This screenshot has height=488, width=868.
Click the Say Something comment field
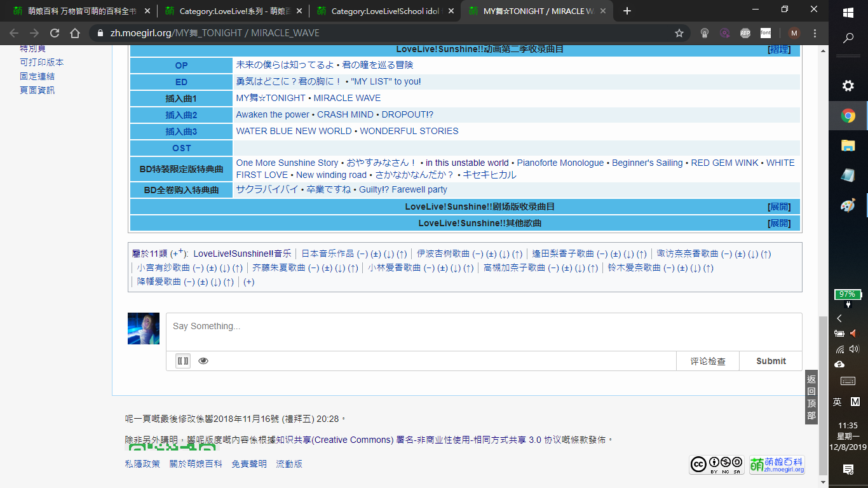(x=483, y=331)
